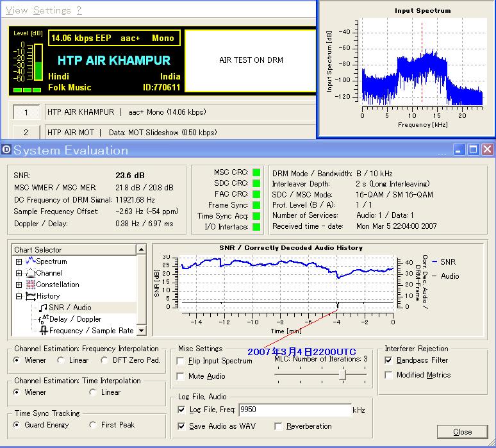The image size is (496, 448).
Task: Click the MSC CRC green status indicator
Action: (x=256, y=172)
